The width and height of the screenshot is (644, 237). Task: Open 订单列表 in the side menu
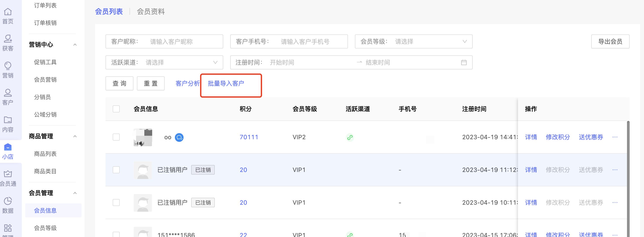click(45, 5)
